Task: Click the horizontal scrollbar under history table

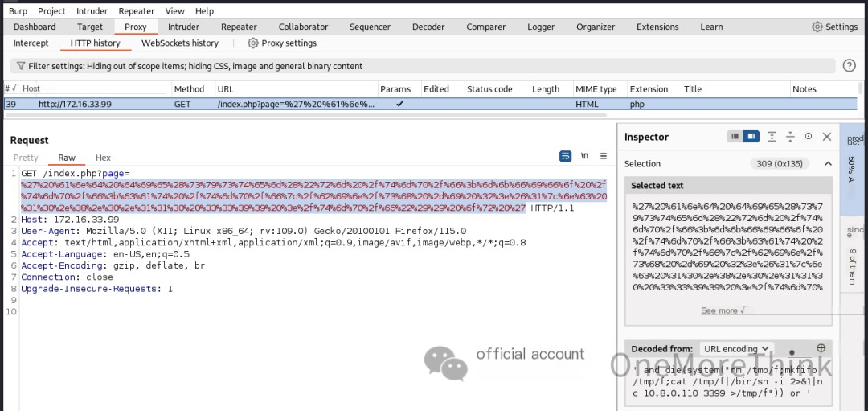Action: 305,115
